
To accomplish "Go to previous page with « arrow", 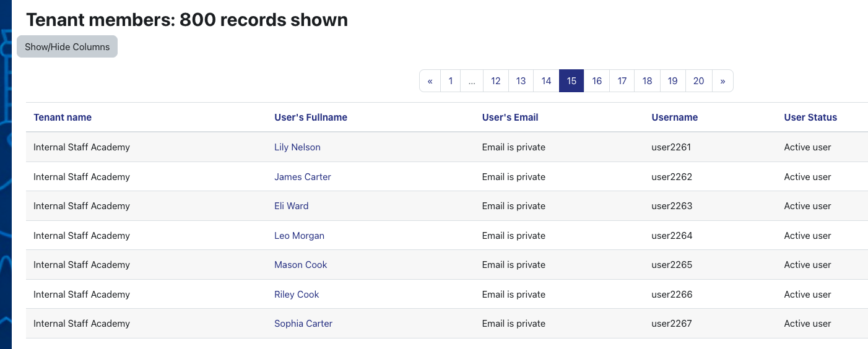I will pyautogui.click(x=430, y=81).
